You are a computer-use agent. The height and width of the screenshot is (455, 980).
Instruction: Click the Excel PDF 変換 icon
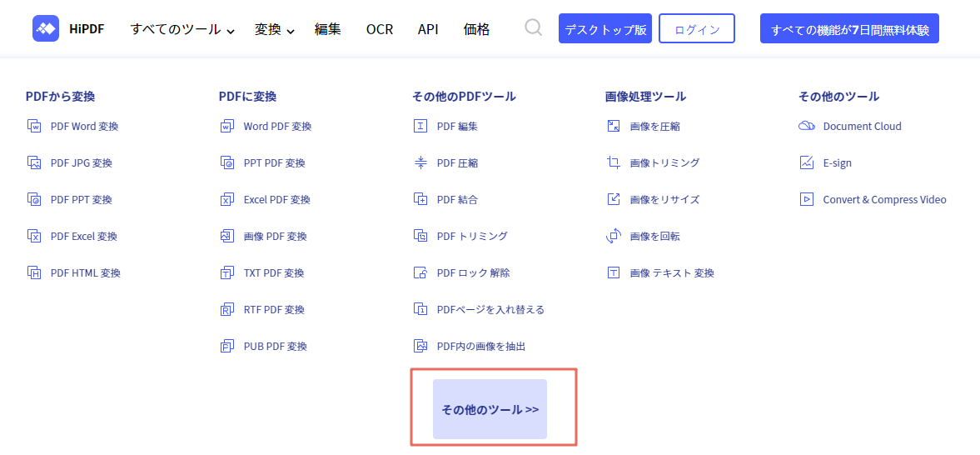[x=226, y=200]
